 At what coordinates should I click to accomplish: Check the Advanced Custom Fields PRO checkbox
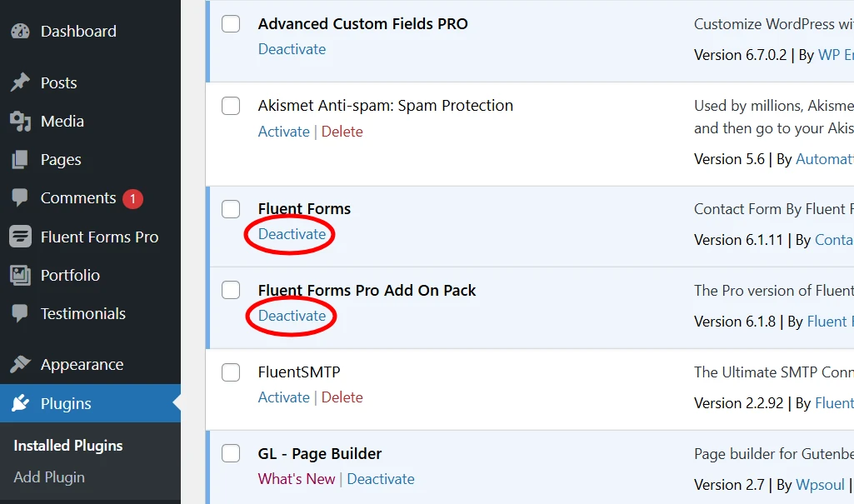[231, 23]
